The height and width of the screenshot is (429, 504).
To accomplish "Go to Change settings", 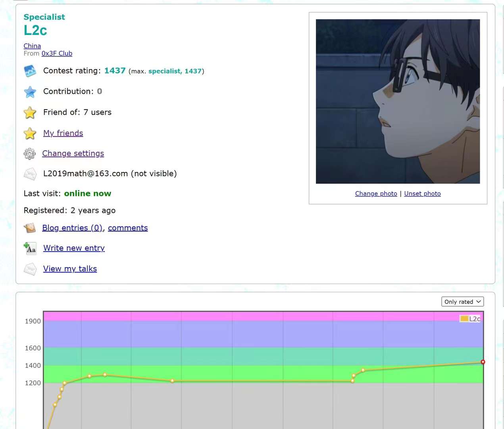I will coord(73,154).
